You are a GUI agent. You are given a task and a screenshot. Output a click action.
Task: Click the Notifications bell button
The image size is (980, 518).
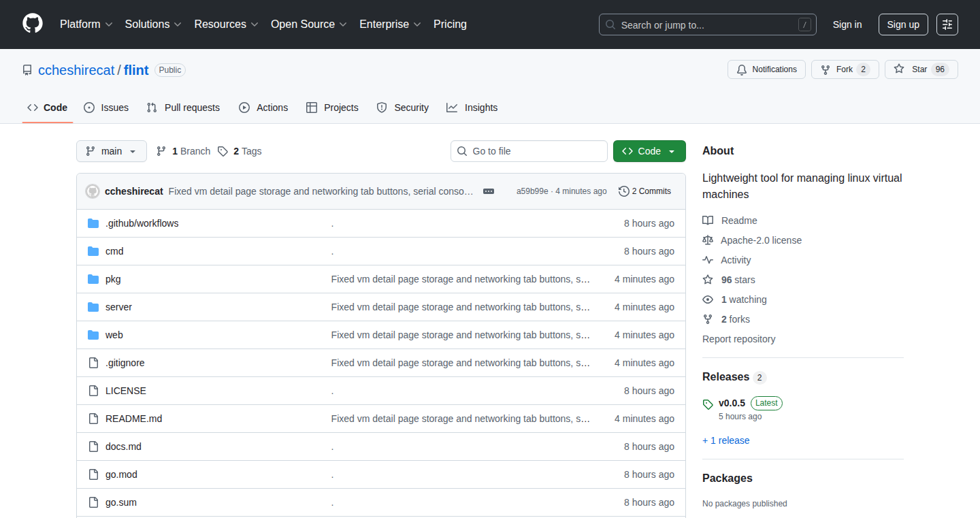pyautogui.click(x=766, y=69)
